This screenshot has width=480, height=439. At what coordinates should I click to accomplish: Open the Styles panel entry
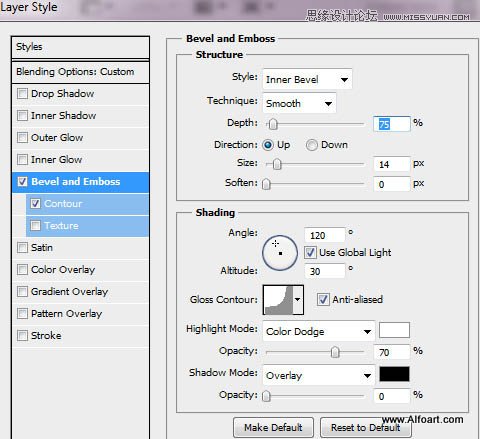coord(80,47)
